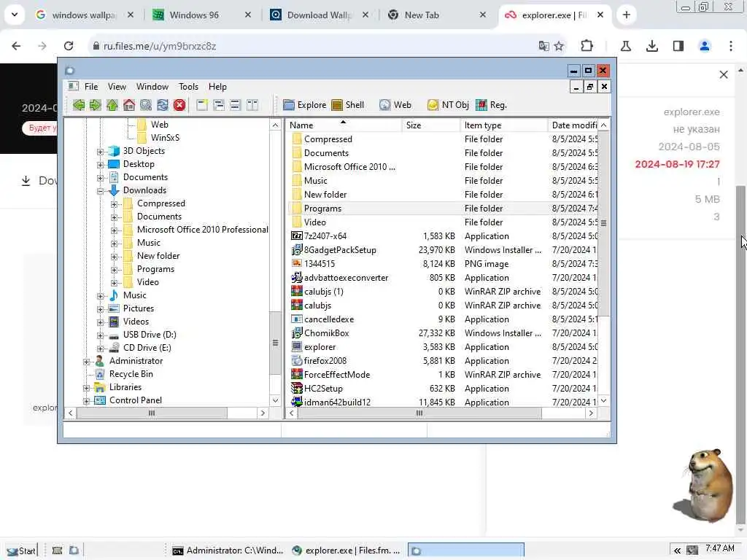The width and height of the screenshot is (747, 560).
Task: Open the Chrome Labs flask icon
Action: (625, 46)
